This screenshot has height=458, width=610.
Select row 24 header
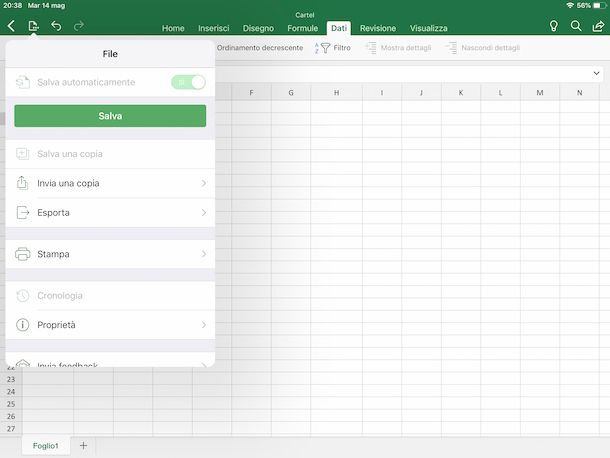pos(11,391)
